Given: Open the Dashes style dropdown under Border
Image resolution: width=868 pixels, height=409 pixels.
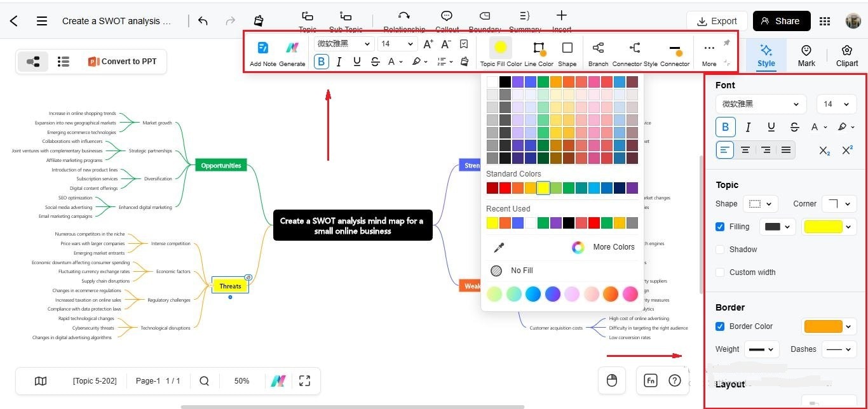Looking at the screenshot, I should tap(839, 349).
